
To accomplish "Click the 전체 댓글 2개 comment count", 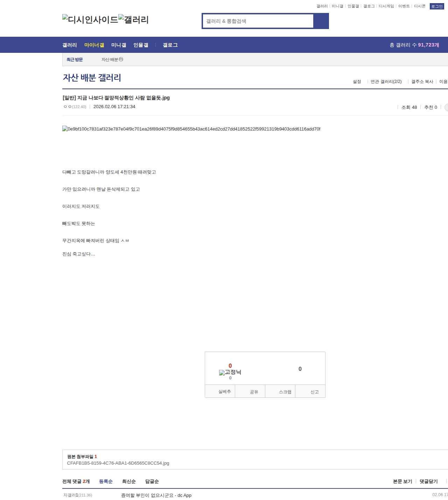I will tap(76, 481).
